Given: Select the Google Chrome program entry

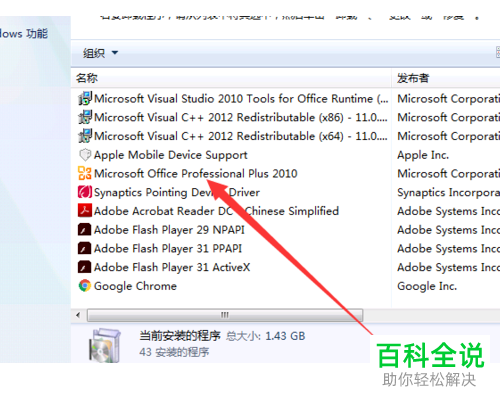Looking at the screenshot, I should pyautogui.click(x=135, y=286).
